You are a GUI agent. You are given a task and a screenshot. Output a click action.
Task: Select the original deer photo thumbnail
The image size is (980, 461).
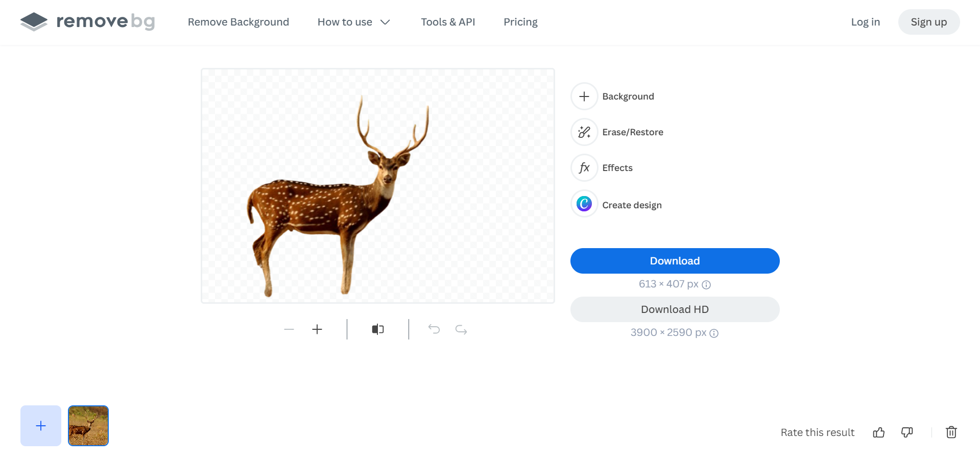88,426
